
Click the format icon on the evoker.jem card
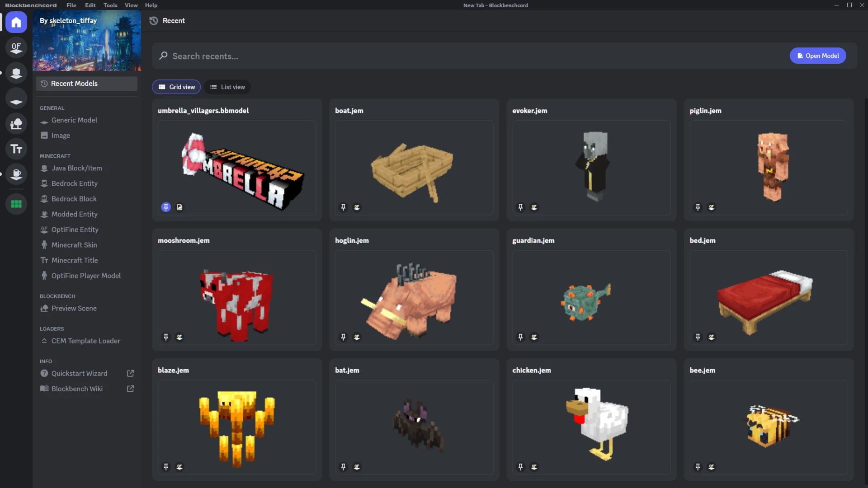(x=534, y=207)
